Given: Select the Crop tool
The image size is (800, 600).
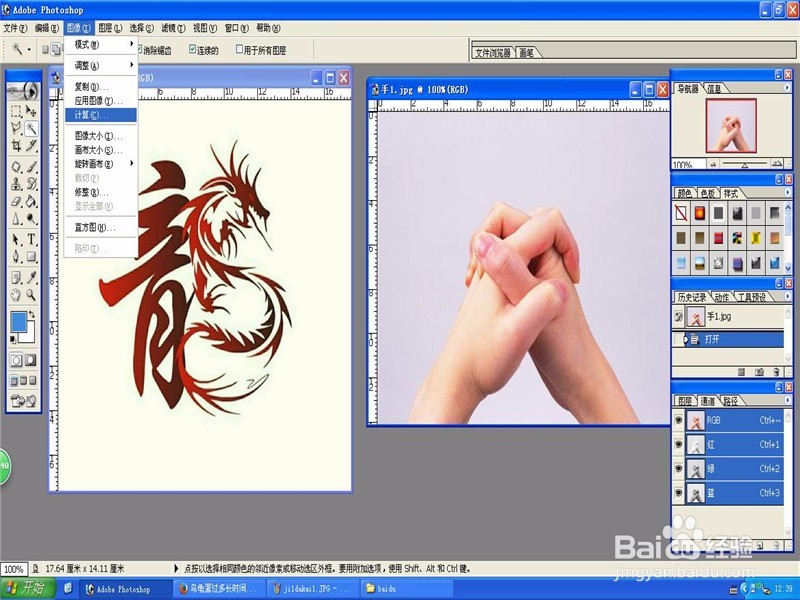Looking at the screenshot, I should click(16, 146).
